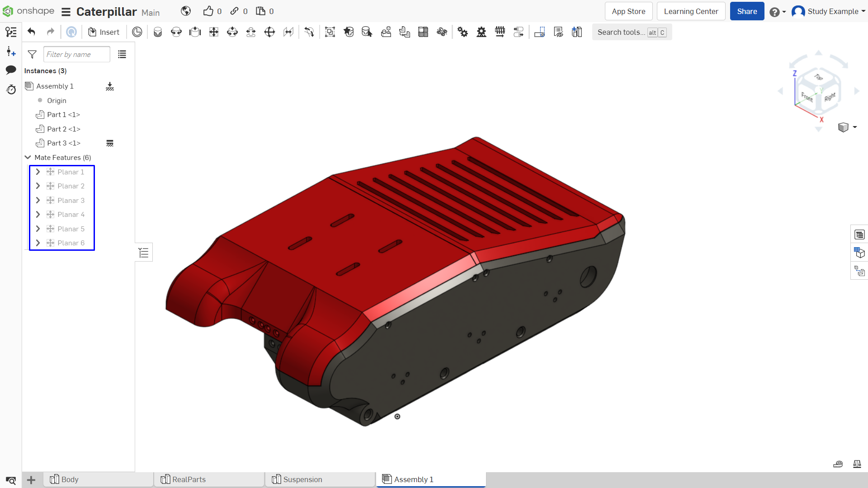Click the Right face of view cube
The image size is (868, 488).
830,97
